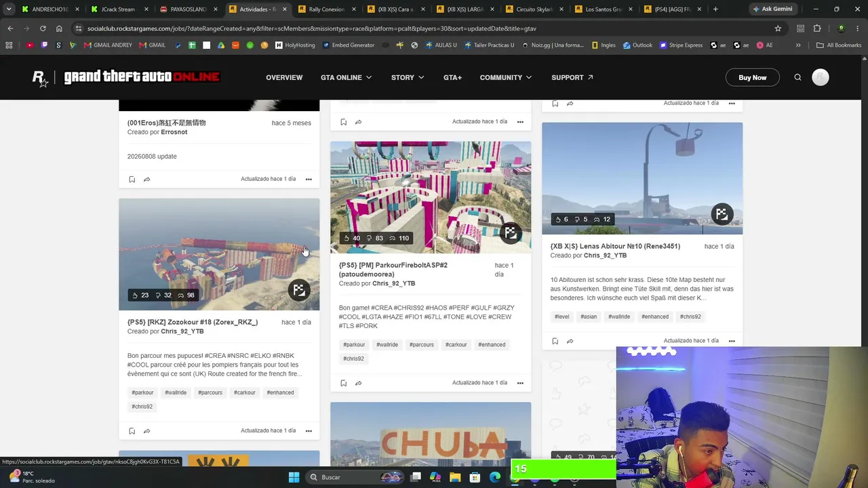Share the Zozokour #18 job

[x=146, y=431]
